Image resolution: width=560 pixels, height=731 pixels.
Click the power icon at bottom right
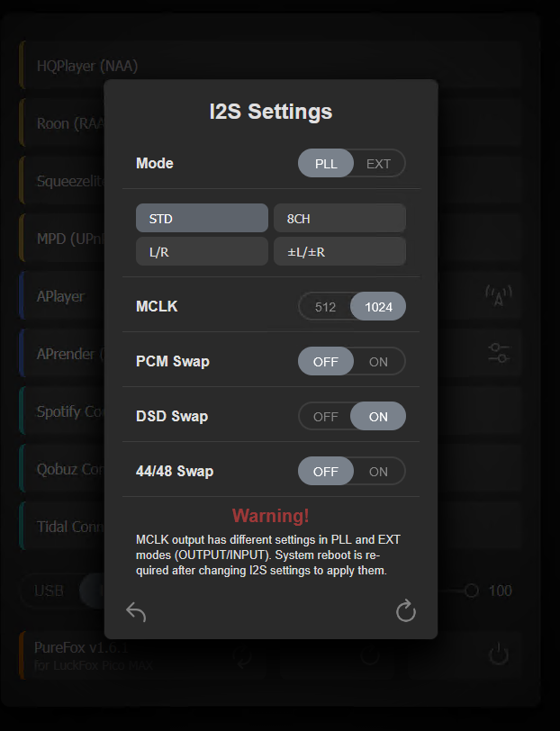(x=499, y=654)
